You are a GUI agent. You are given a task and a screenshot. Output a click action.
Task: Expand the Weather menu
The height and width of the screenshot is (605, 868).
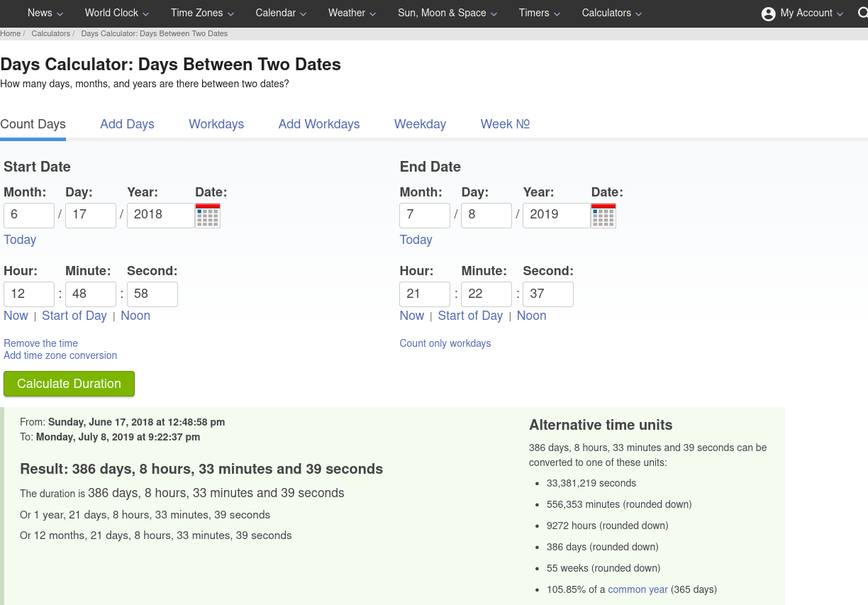click(352, 13)
